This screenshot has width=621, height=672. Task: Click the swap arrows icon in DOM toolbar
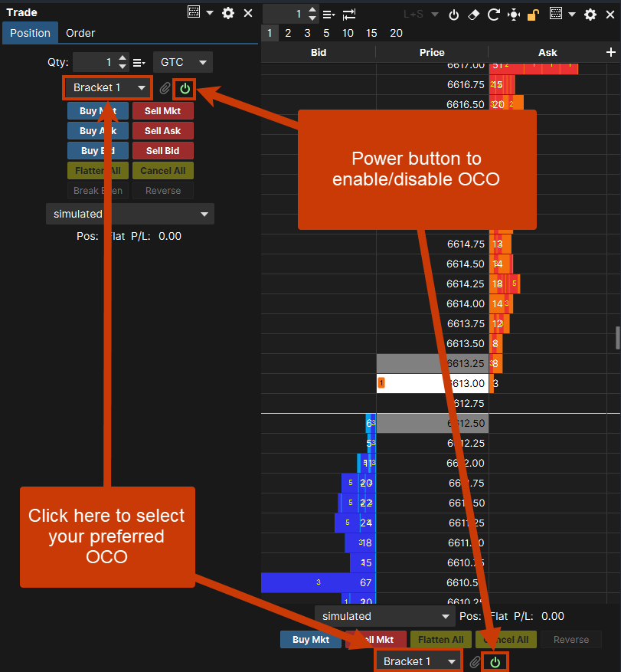[x=349, y=15]
